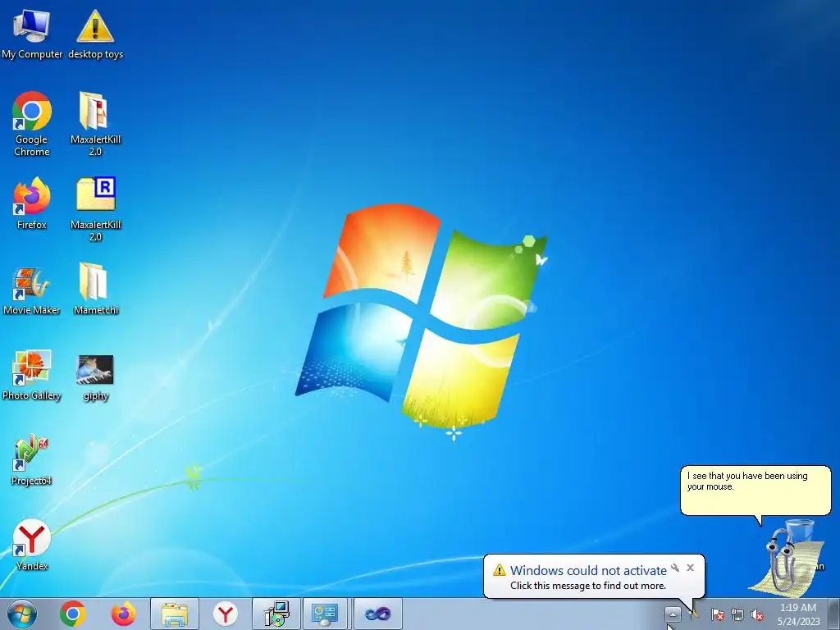Click the Windows could not activate message

[588, 571]
